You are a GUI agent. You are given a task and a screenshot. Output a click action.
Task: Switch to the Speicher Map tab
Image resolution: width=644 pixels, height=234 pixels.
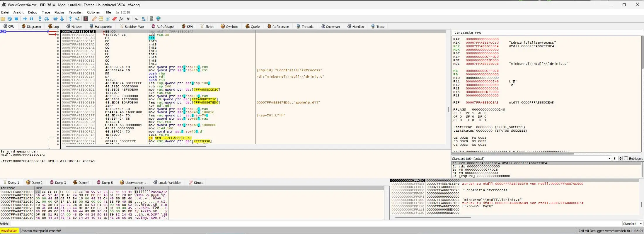point(132,26)
